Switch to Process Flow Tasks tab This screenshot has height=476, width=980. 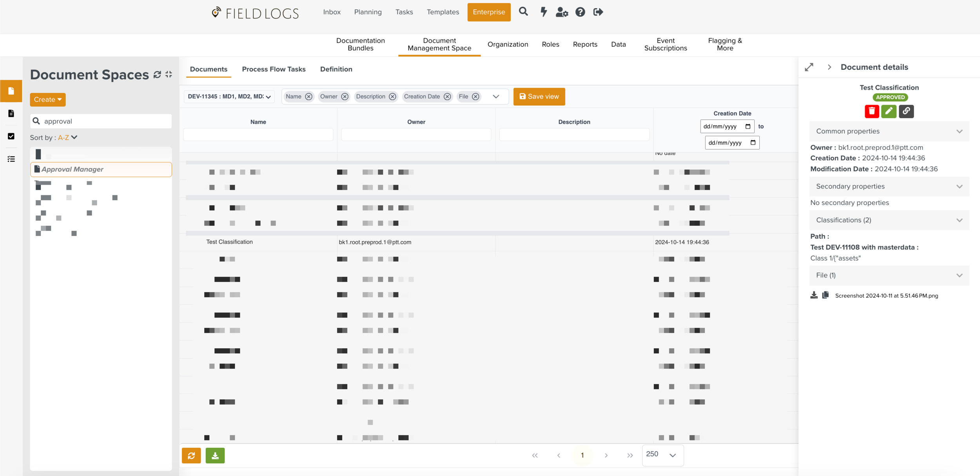[x=274, y=69]
